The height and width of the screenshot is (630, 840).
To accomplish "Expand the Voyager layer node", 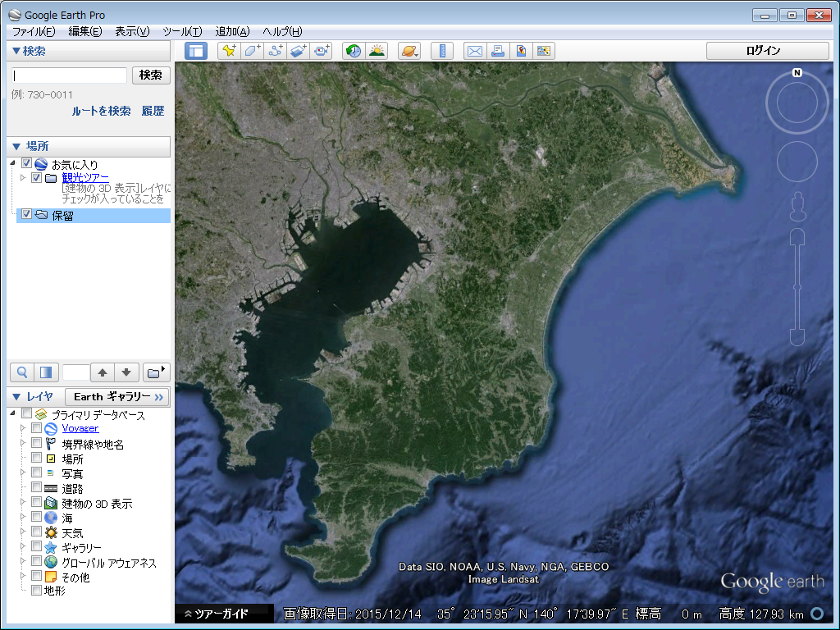I will [22, 428].
